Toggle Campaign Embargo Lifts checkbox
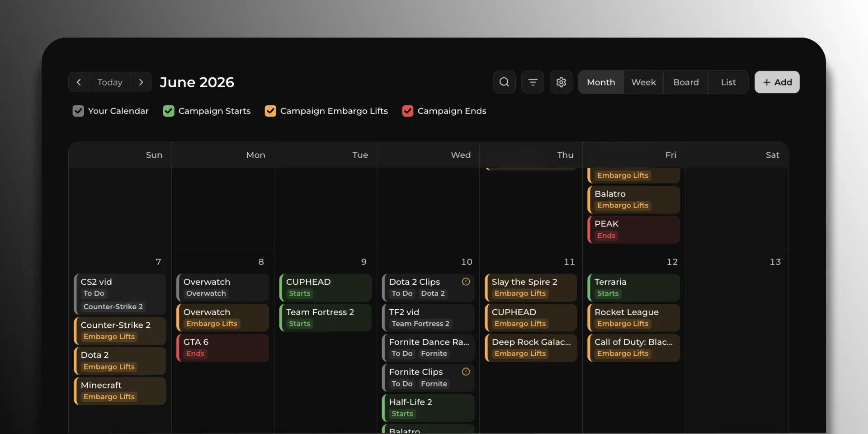This screenshot has height=434, width=868. (x=270, y=111)
